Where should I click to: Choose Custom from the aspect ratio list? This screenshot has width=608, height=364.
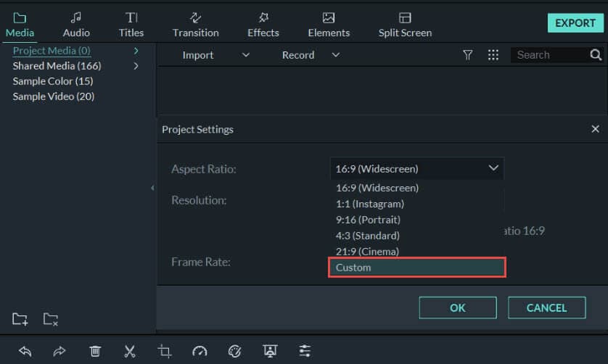(x=416, y=268)
